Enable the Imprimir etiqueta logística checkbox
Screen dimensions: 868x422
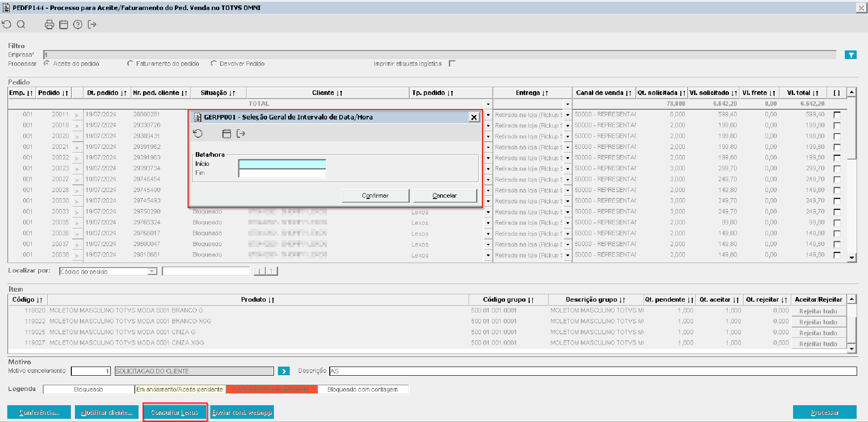(x=452, y=64)
